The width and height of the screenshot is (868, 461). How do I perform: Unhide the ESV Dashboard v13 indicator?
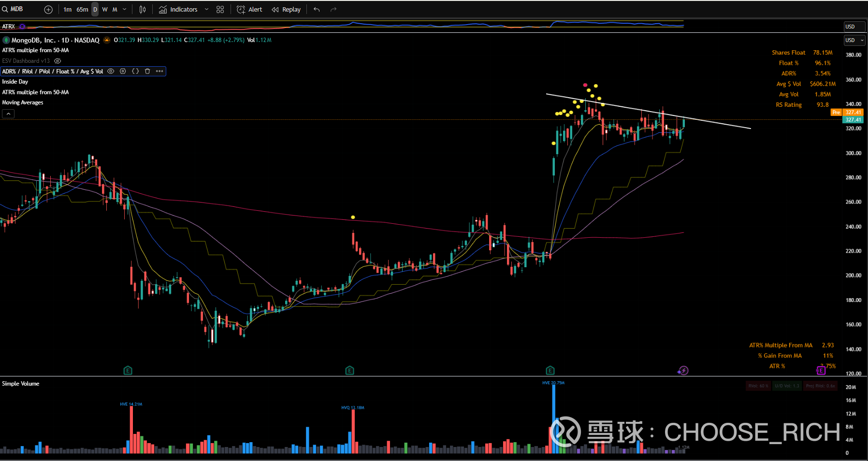[58, 61]
